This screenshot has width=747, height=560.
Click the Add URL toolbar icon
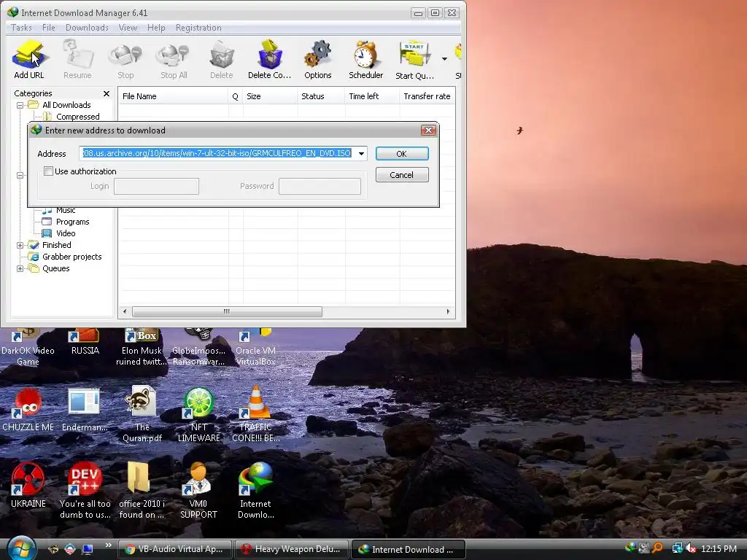click(28, 60)
